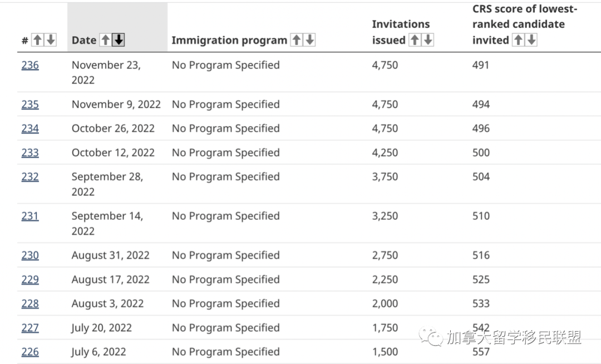601x364 pixels.
Task: Sort Invitations issued descending arrow
Action: (428, 40)
